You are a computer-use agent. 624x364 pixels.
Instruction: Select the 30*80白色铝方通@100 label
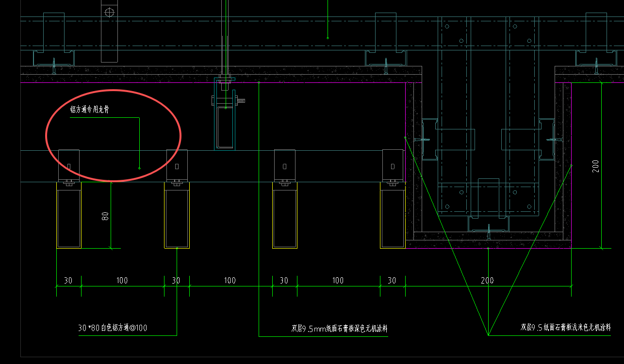click(x=113, y=328)
